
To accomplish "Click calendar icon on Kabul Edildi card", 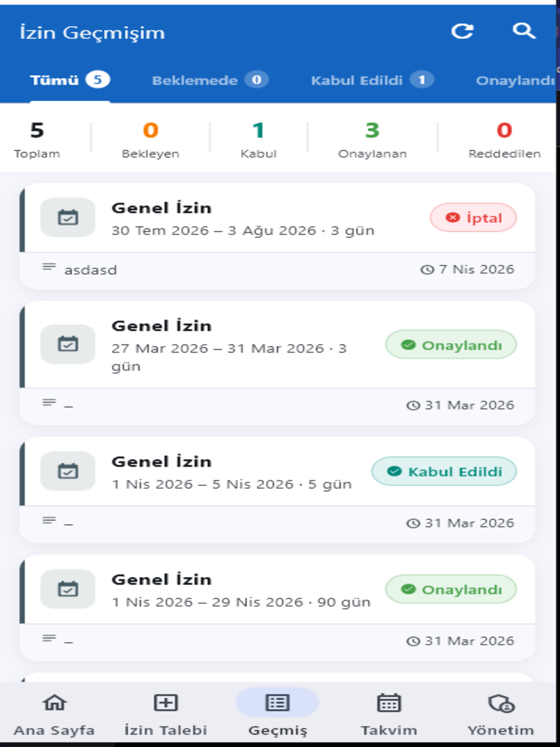I will tap(68, 471).
